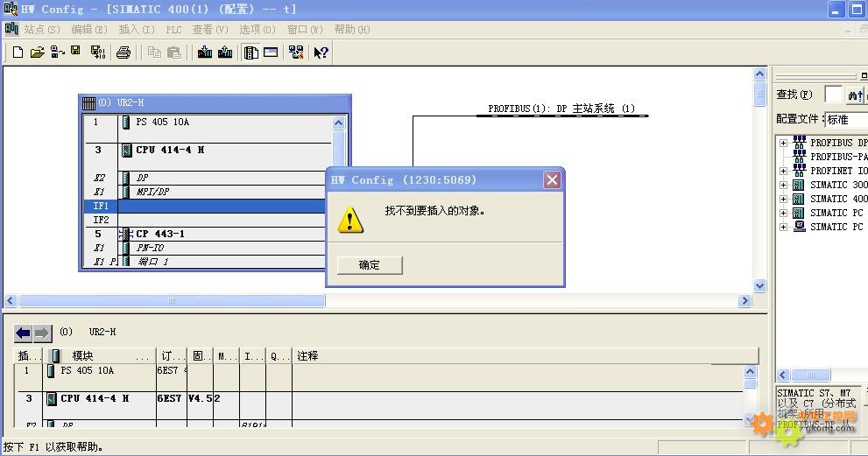Open Configure Network via the toolbar icon

tap(296, 53)
